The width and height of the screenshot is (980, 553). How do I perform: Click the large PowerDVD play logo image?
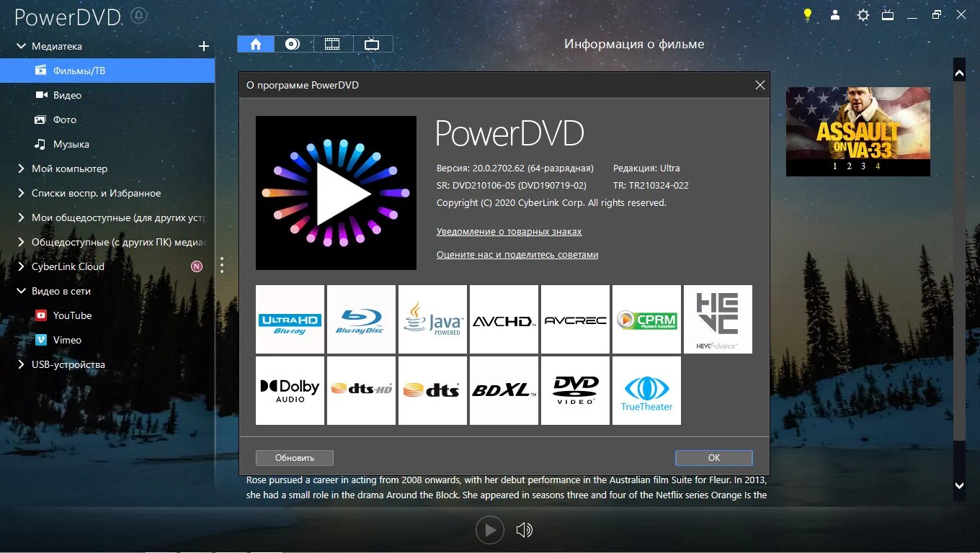pos(336,193)
